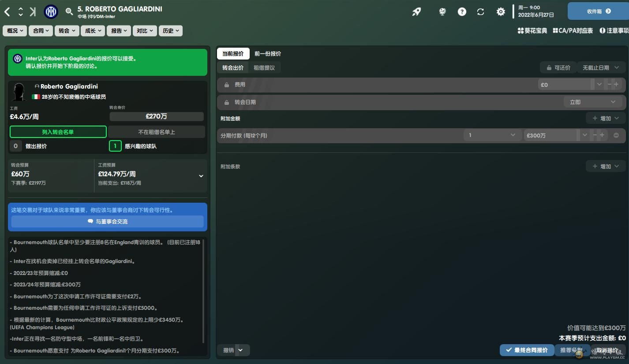Click the rocket icon in top bar
The width and height of the screenshot is (629, 364).
416,12
